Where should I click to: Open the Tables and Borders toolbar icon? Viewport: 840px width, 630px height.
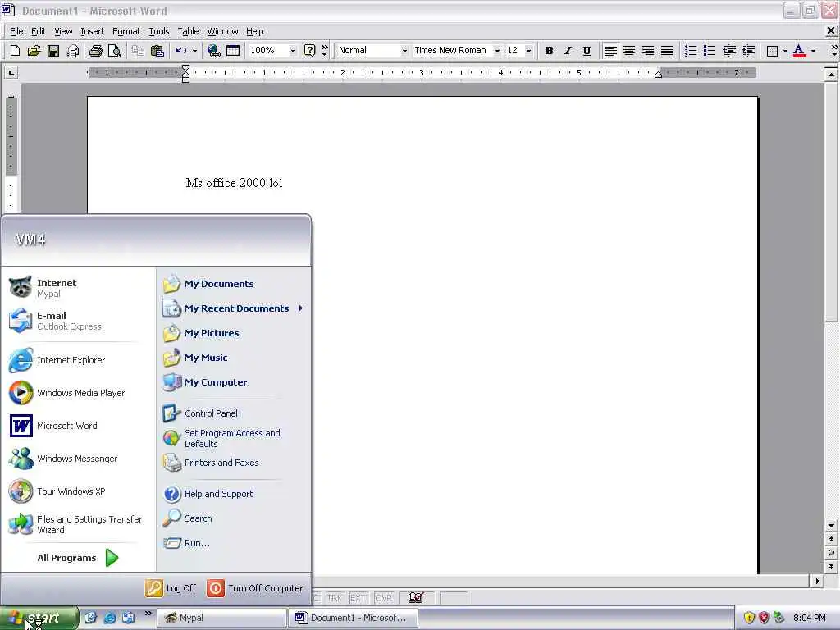pos(233,50)
